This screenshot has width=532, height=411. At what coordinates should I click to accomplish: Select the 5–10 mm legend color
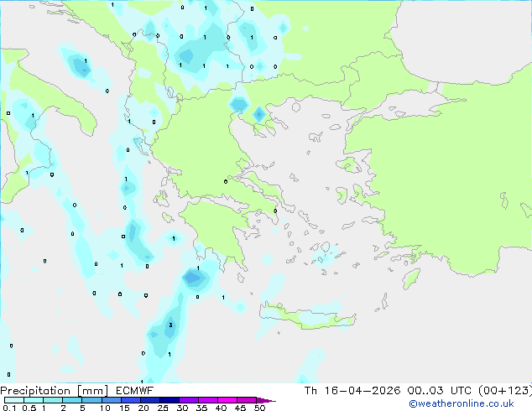click(x=91, y=400)
